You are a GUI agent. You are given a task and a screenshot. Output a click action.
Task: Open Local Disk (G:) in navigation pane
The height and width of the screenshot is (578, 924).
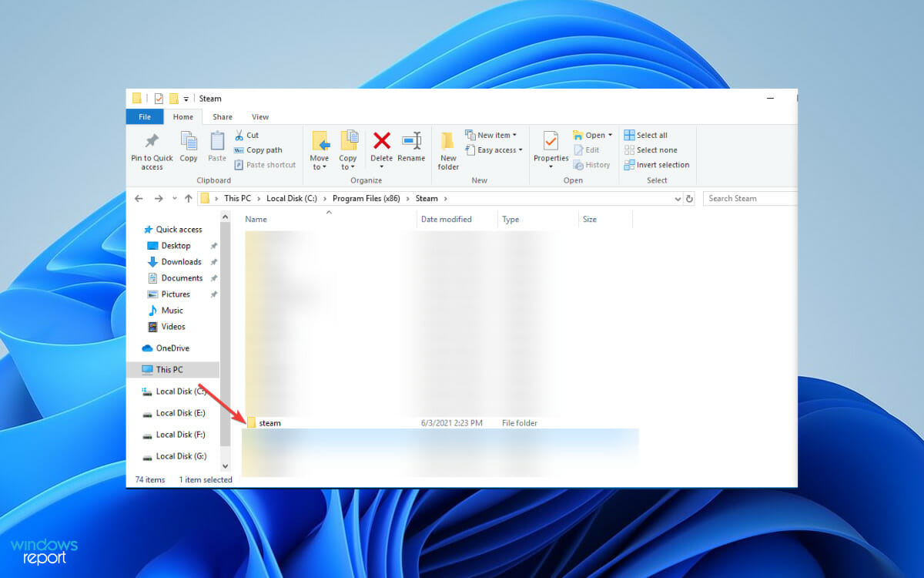(174, 455)
